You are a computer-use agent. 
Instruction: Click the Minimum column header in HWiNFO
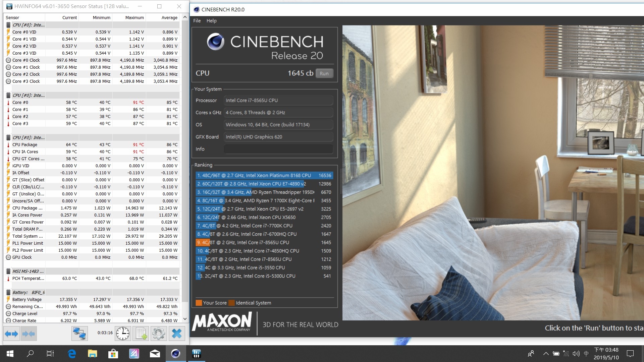[96, 17]
